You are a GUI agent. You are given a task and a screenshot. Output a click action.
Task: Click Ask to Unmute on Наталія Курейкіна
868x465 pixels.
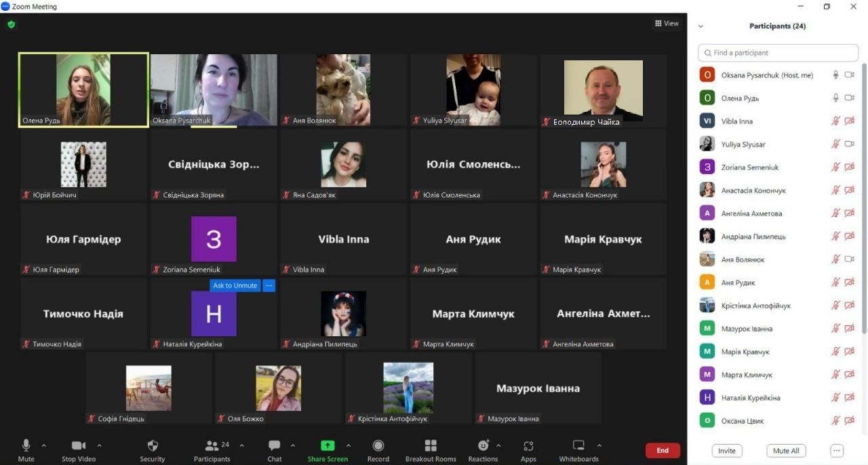click(235, 285)
